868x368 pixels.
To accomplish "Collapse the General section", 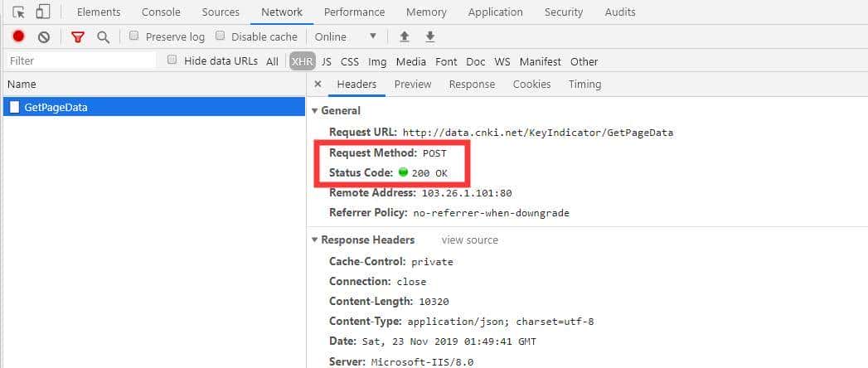I will coord(315,111).
